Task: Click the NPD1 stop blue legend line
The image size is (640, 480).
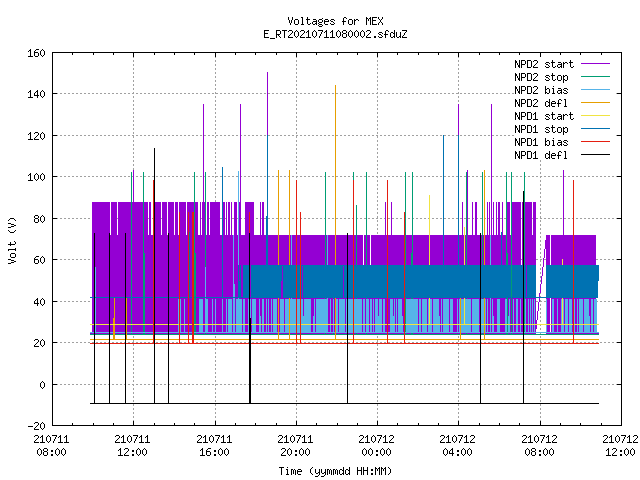Action: coord(595,129)
